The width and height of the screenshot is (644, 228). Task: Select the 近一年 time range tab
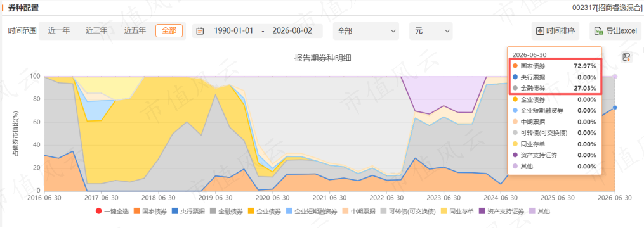(59, 31)
